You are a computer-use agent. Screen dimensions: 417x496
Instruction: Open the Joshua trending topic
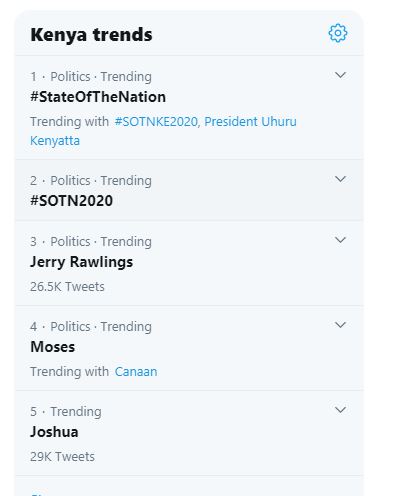click(54, 432)
